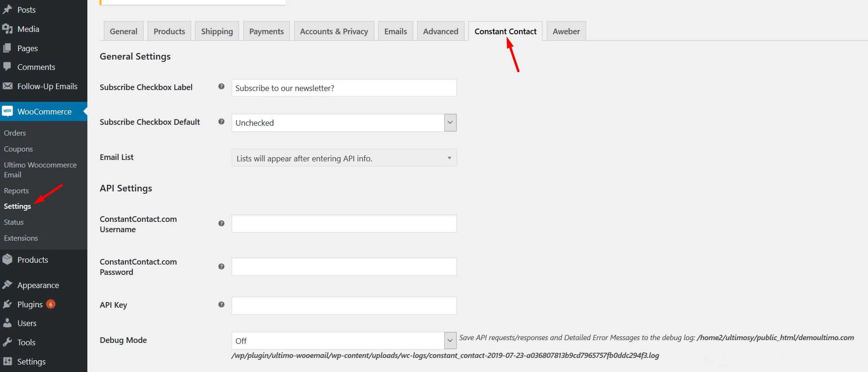Click the WooCommerce icon in sidebar
868x372 pixels.
point(8,112)
